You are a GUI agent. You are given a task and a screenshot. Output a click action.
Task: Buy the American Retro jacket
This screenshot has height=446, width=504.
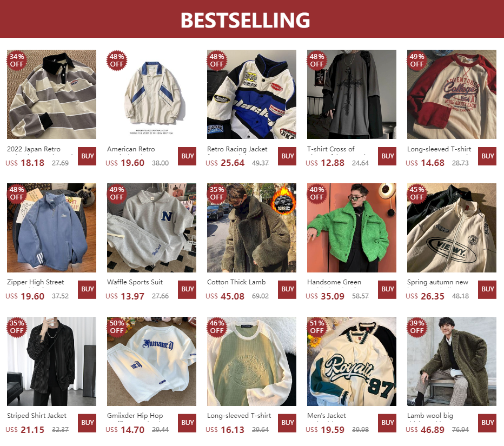tap(187, 156)
